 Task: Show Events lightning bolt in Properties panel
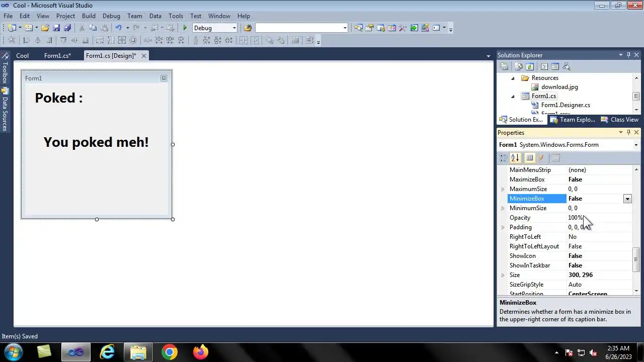pyautogui.click(x=541, y=158)
